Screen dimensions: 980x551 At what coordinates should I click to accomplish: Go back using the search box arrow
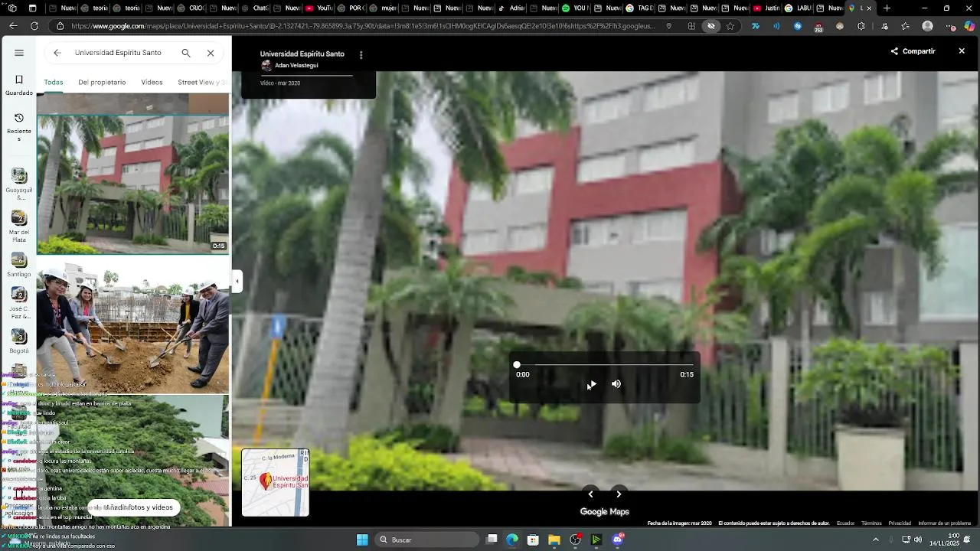pos(57,53)
